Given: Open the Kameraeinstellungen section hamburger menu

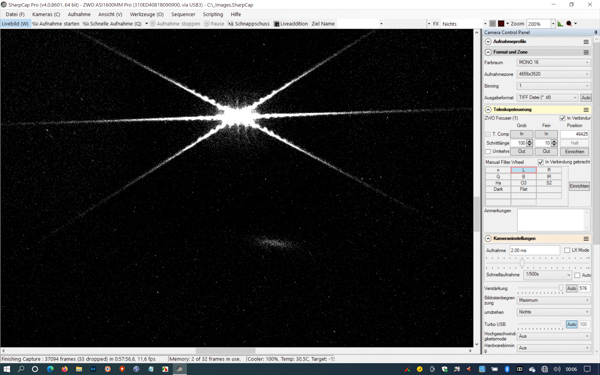Looking at the screenshot, I should [586, 239].
